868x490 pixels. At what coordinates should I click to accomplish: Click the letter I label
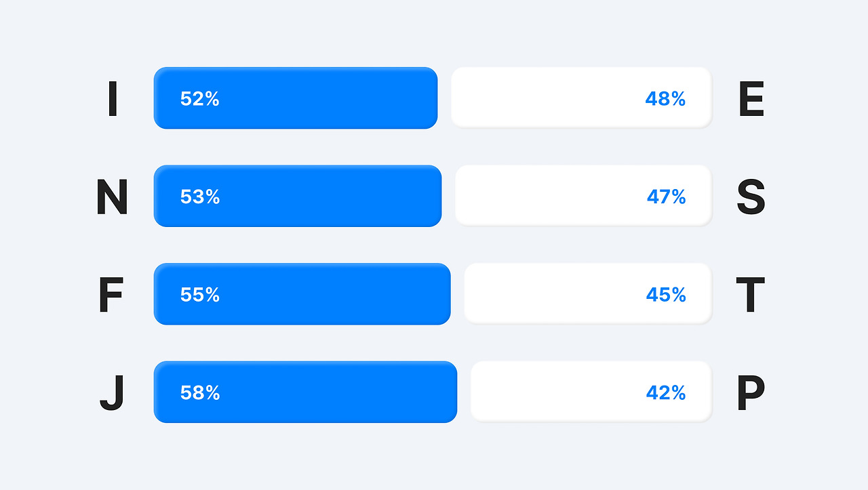113,99
